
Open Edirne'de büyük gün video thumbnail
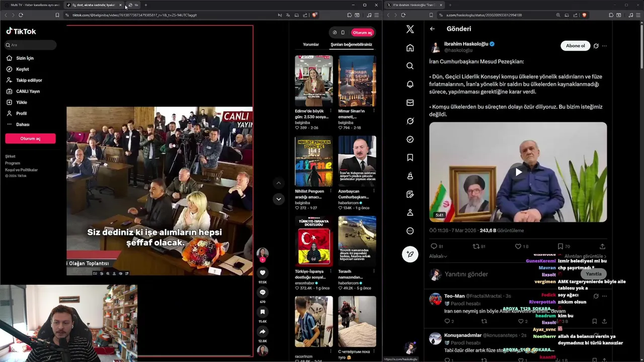pyautogui.click(x=313, y=81)
